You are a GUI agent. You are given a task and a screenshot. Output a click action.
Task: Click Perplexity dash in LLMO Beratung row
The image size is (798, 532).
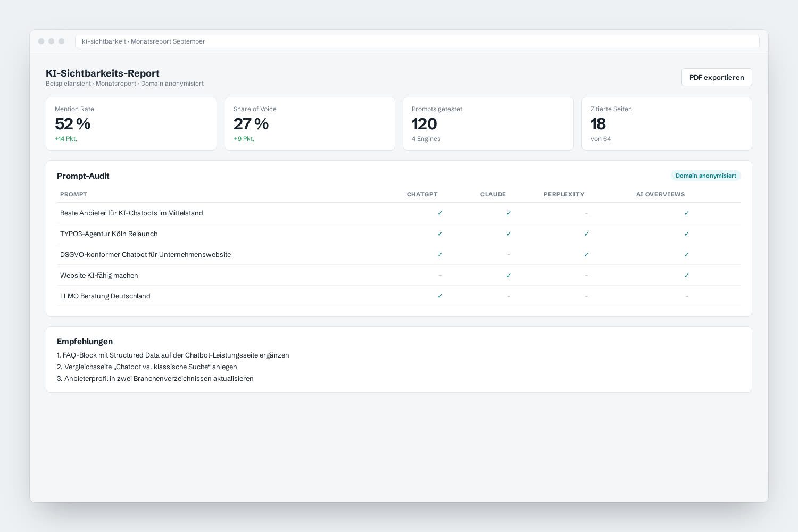[586, 296]
